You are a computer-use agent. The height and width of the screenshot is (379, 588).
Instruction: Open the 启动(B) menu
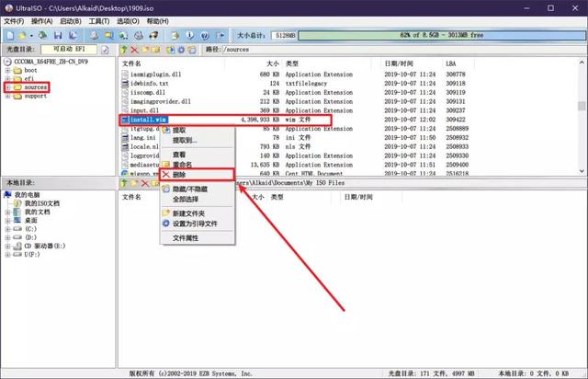[71, 21]
